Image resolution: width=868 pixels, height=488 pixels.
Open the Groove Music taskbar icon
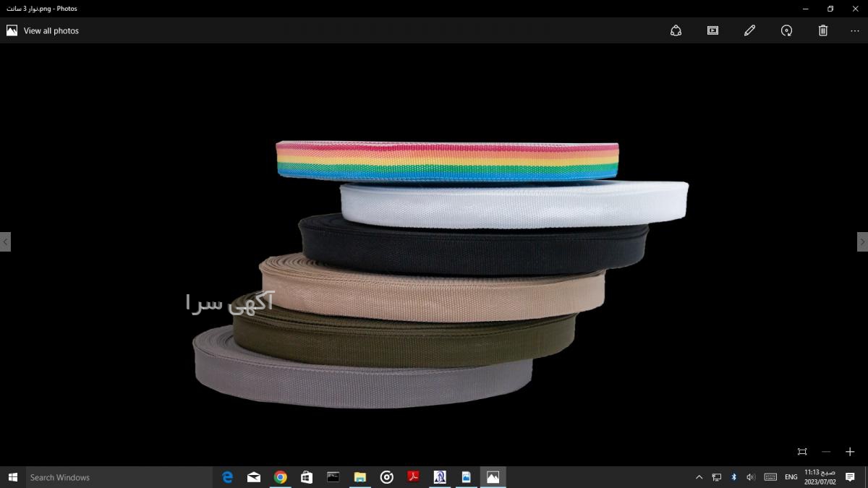click(387, 477)
